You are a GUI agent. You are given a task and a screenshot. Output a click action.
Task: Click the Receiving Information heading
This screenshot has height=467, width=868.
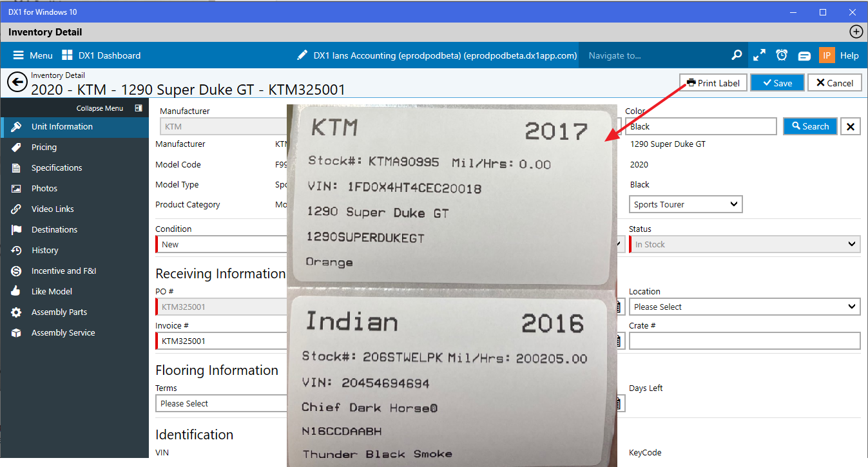pyautogui.click(x=220, y=274)
